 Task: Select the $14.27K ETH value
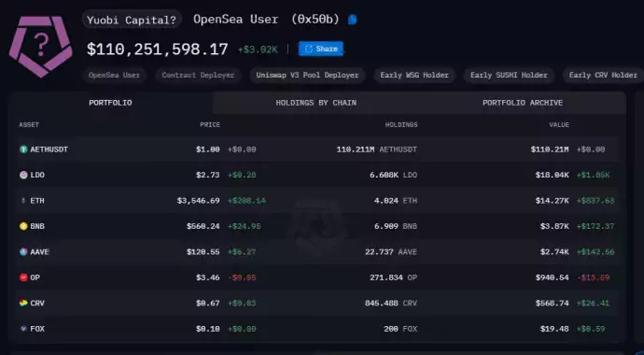click(552, 201)
